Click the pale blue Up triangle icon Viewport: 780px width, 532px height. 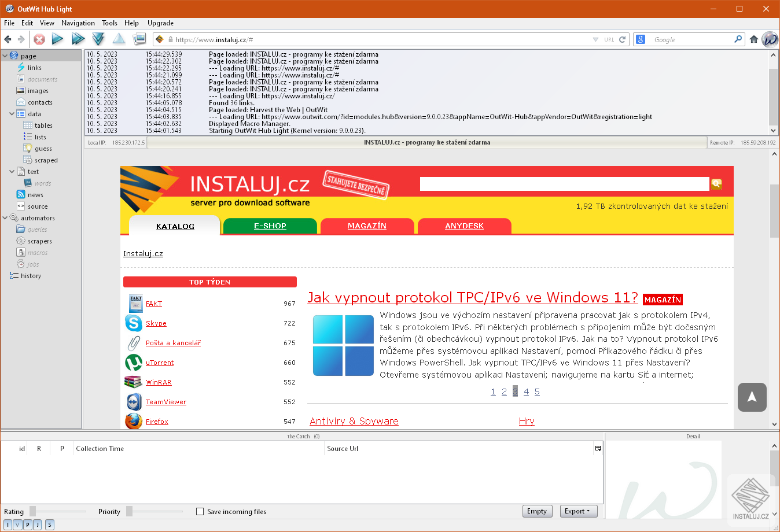(119, 39)
